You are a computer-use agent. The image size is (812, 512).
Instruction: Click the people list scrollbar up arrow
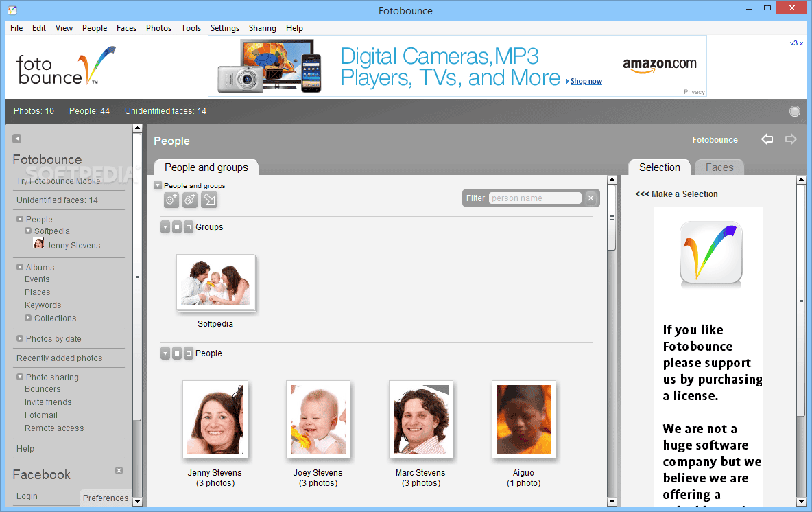(612, 180)
